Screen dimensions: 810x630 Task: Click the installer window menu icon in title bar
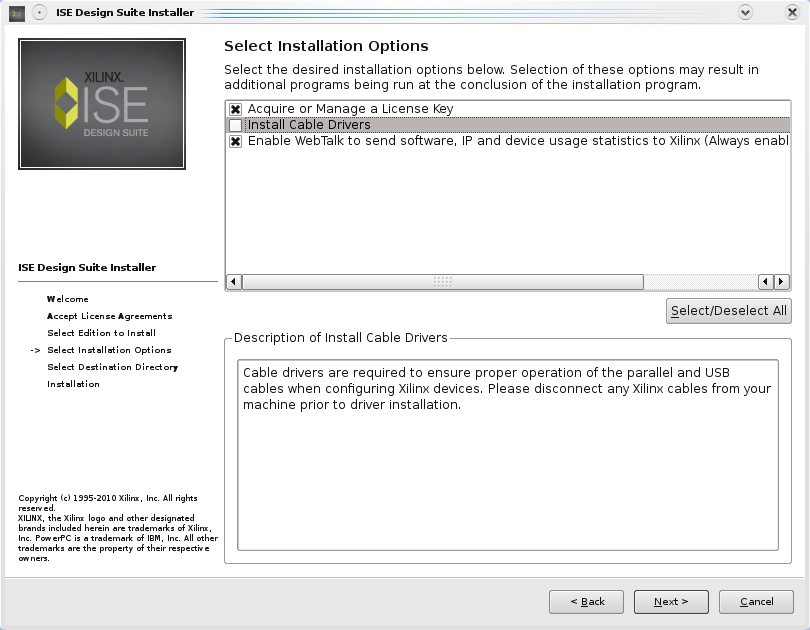17,13
